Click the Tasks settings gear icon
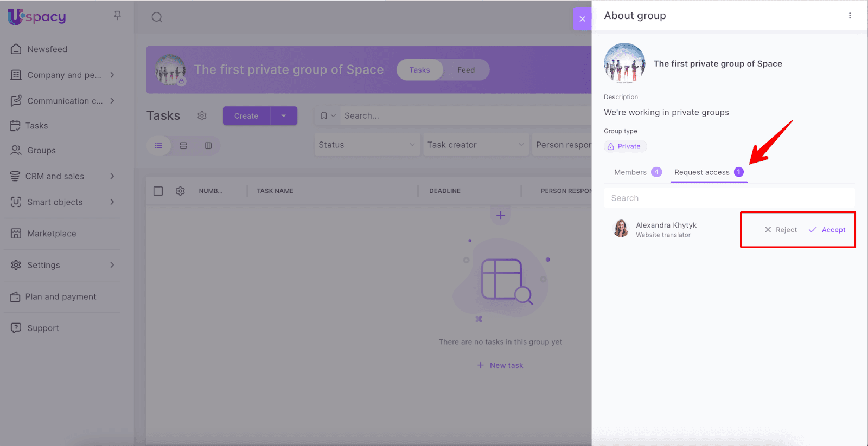The image size is (868, 446). tap(202, 116)
